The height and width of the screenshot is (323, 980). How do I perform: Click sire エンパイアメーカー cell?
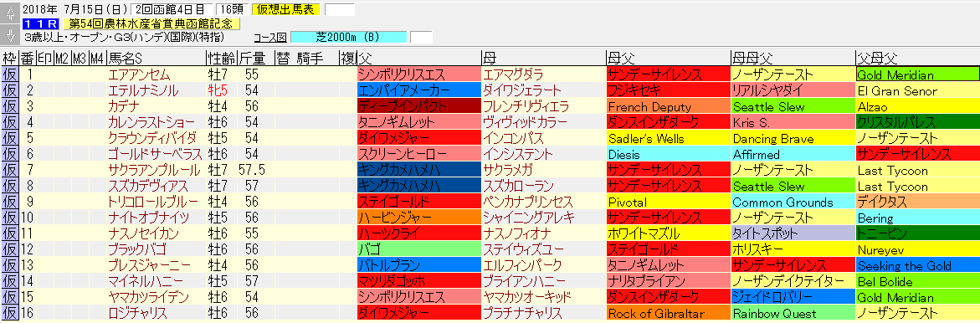(418, 90)
